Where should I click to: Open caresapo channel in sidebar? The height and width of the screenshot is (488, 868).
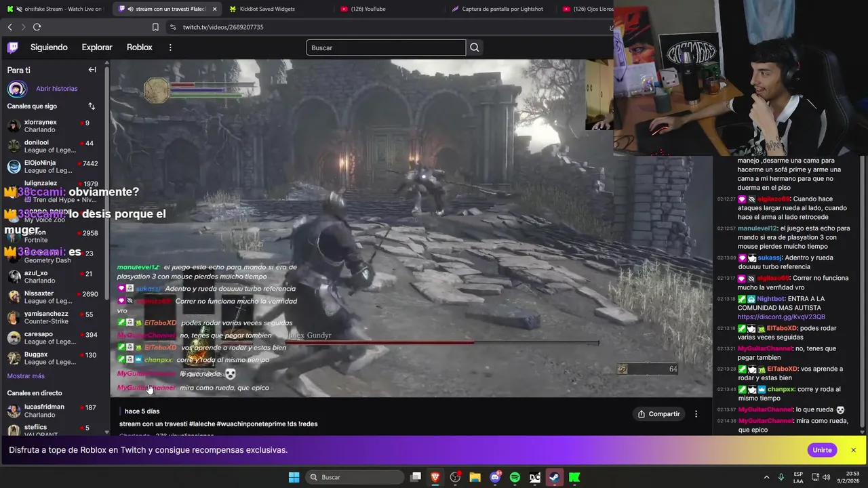pos(53,338)
